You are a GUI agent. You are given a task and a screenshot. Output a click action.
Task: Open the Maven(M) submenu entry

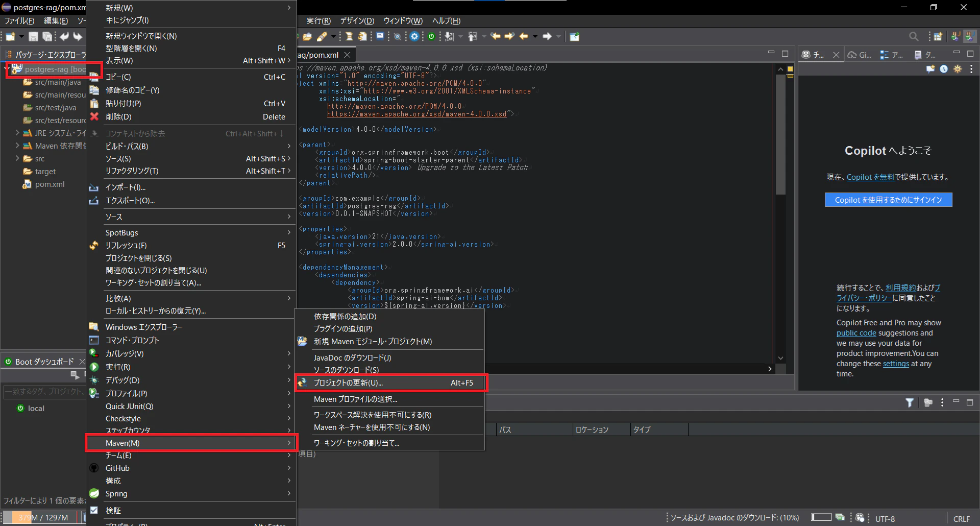[191, 443]
